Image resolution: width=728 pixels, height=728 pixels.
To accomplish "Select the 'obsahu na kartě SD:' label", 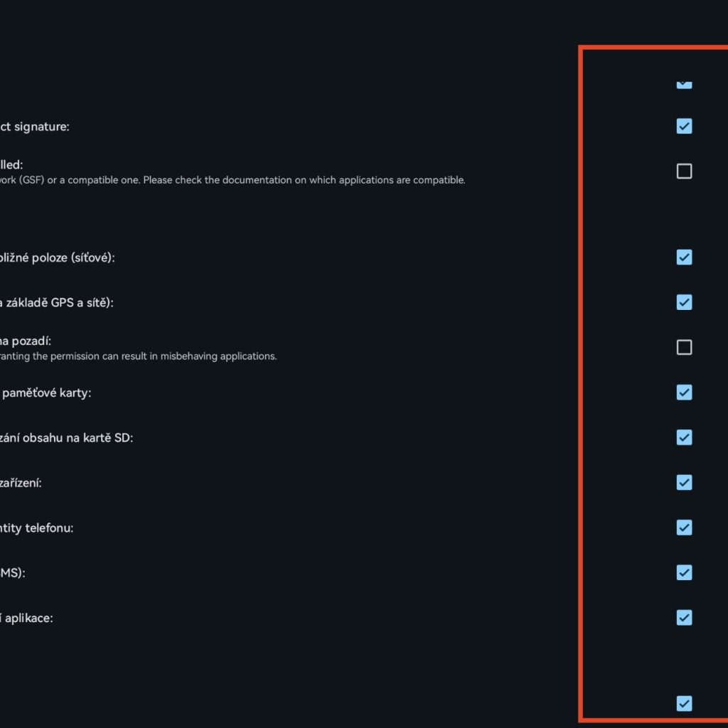I will 66,437.
